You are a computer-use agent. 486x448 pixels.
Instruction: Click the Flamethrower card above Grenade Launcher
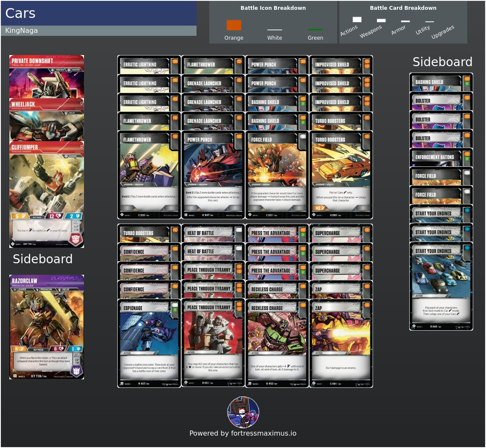[213, 65]
